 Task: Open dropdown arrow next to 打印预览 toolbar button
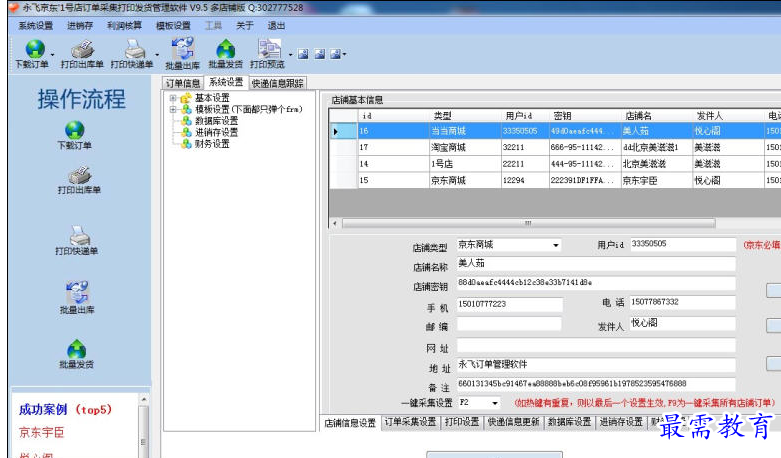[x=290, y=54]
